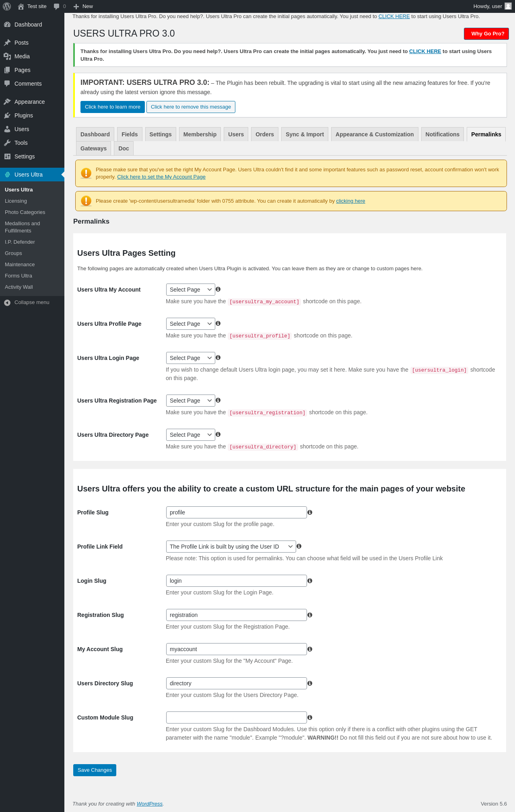This screenshot has height=812, width=515.
Task: Open the Sync & Import tab
Action: (x=305, y=134)
